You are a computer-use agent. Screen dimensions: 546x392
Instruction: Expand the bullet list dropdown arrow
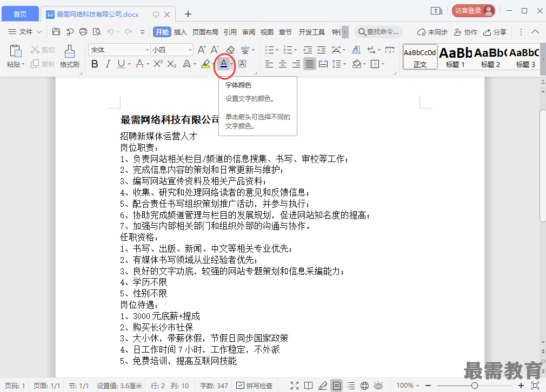pyautogui.click(x=277, y=50)
